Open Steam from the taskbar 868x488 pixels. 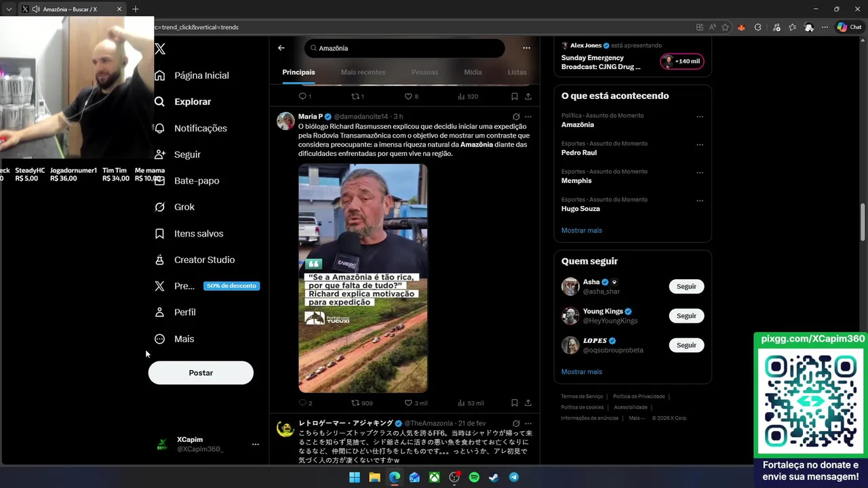click(494, 477)
